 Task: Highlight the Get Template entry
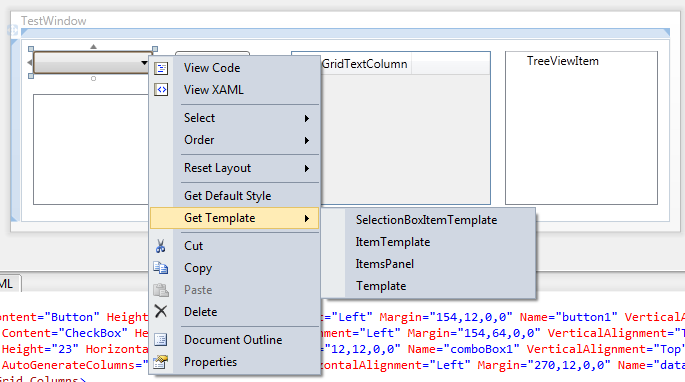(235, 218)
